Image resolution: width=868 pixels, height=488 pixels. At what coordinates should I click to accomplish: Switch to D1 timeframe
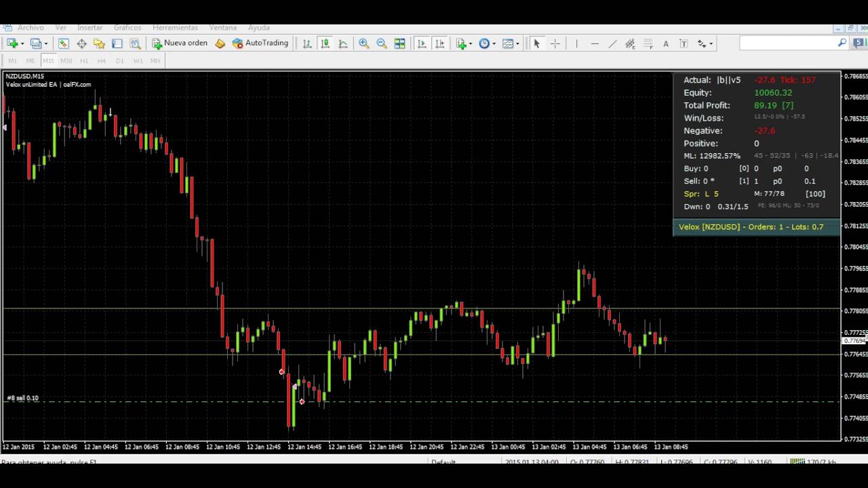pyautogui.click(x=119, y=60)
